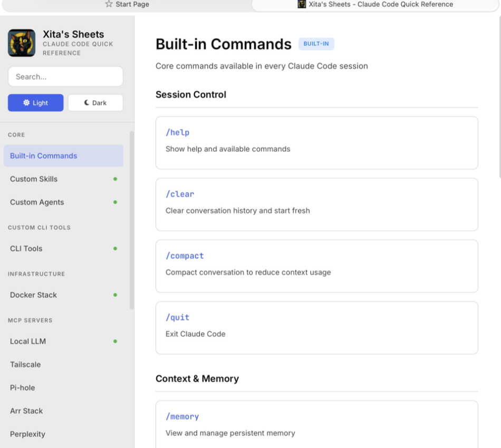Open Custom Skills section
501x448 pixels.
pos(63,179)
